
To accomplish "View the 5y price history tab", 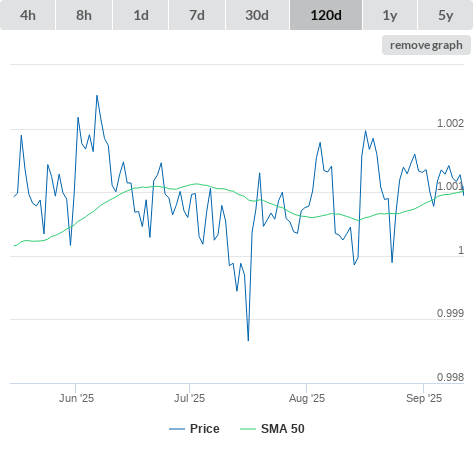I will click(446, 15).
